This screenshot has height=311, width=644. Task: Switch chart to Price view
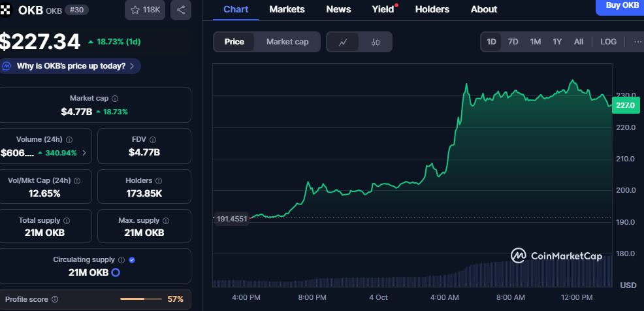coord(234,42)
